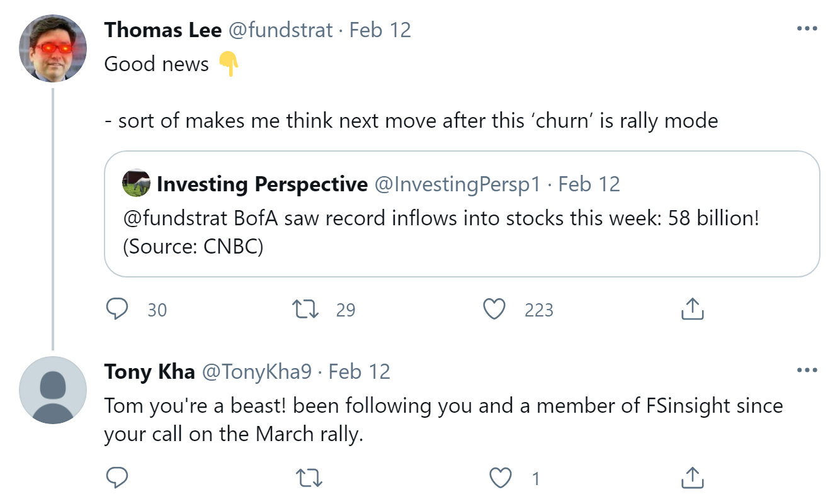The image size is (840, 504).
Task: Reply to Tony Kha's tweet
Action: tap(117, 478)
